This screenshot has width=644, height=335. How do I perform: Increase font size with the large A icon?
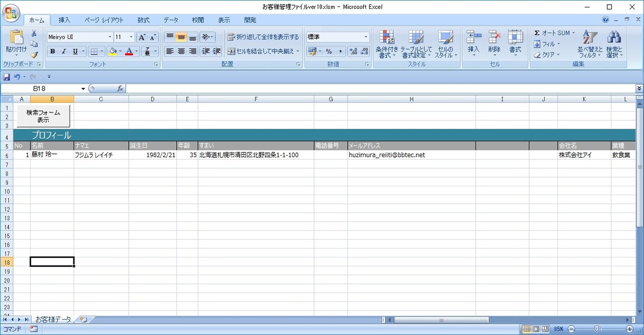[x=141, y=37]
